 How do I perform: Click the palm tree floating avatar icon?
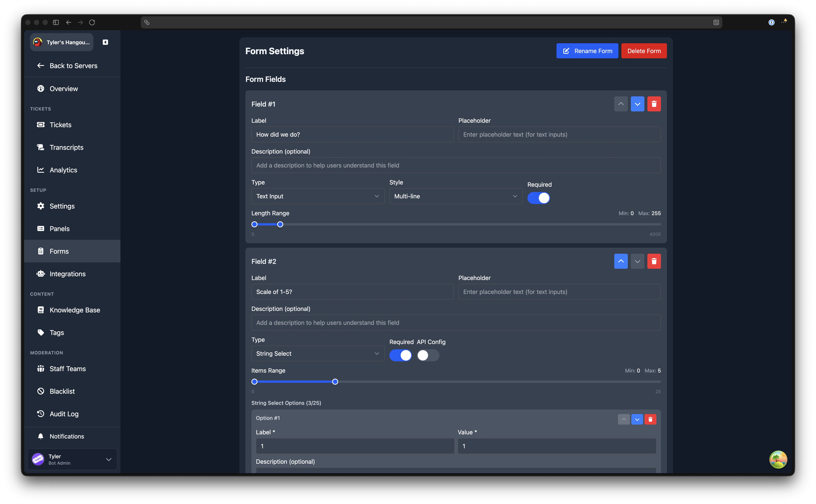pyautogui.click(x=778, y=459)
